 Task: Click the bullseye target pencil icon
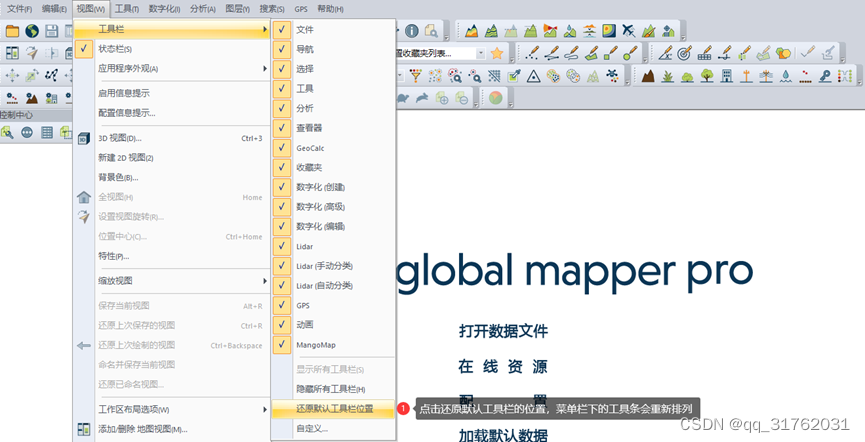[x=684, y=53]
